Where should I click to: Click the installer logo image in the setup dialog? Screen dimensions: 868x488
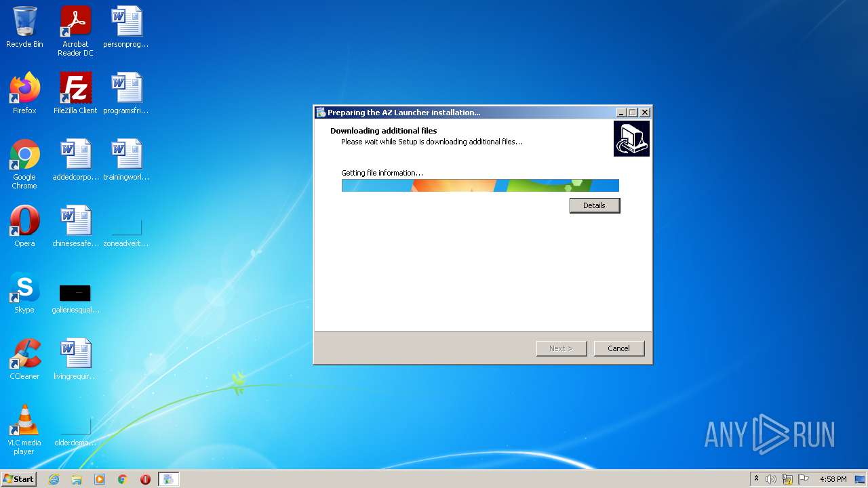click(x=631, y=138)
